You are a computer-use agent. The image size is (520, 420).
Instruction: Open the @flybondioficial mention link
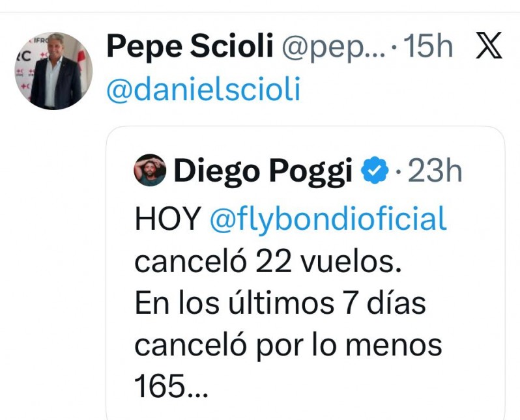(x=328, y=219)
